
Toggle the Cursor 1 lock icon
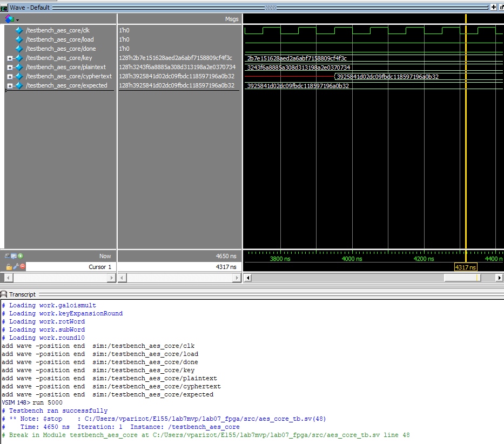pyautogui.click(x=9, y=267)
